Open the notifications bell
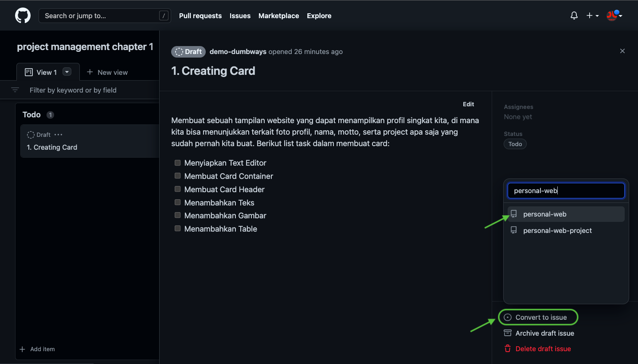Image resolution: width=638 pixels, height=364 pixels. pos(574,16)
